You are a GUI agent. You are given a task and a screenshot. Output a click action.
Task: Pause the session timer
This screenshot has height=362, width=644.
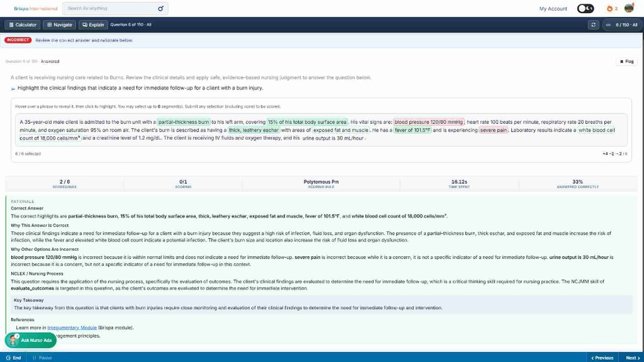click(42, 358)
